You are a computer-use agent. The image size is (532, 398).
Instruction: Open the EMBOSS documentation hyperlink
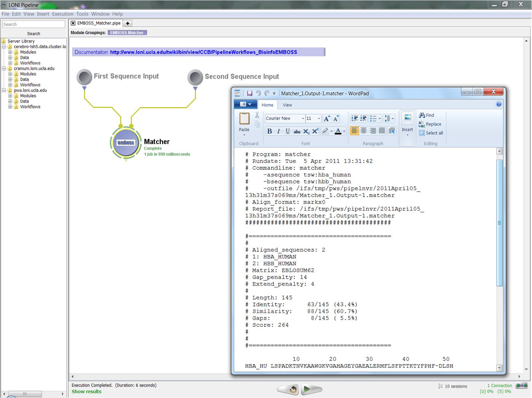point(203,52)
